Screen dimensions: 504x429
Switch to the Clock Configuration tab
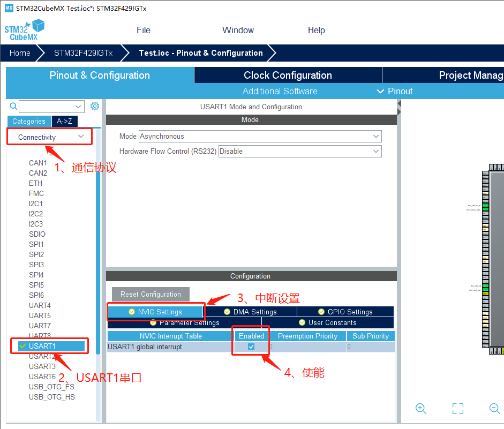pos(288,75)
